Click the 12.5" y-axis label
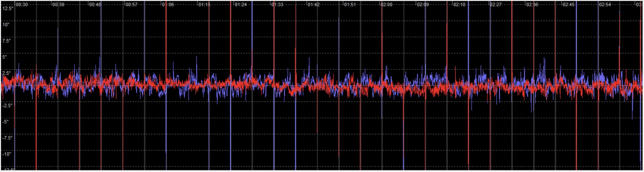 pyautogui.click(x=7, y=8)
